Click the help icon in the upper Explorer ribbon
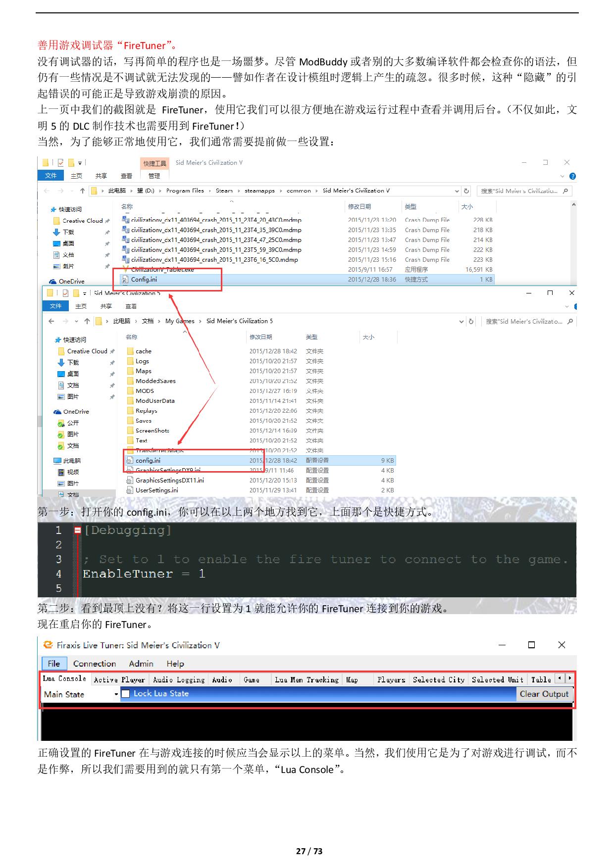 pyautogui.click(x=572, y=176)
